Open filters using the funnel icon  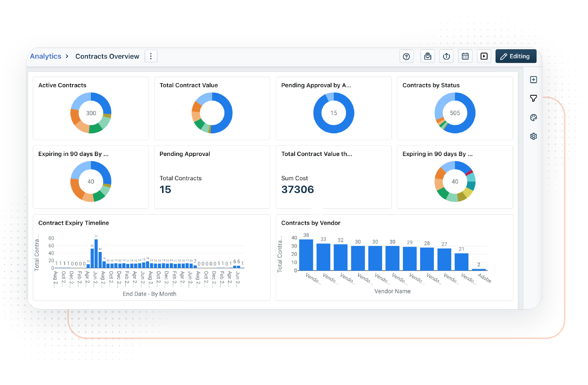coord(533,98)
